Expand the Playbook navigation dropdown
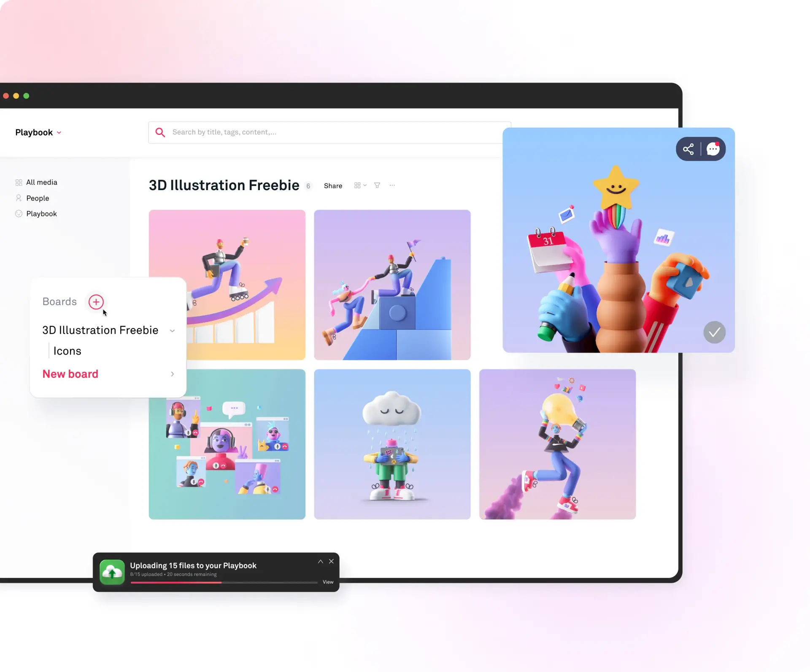The height and width of the screenshot is (672, 810). point(60,132)
